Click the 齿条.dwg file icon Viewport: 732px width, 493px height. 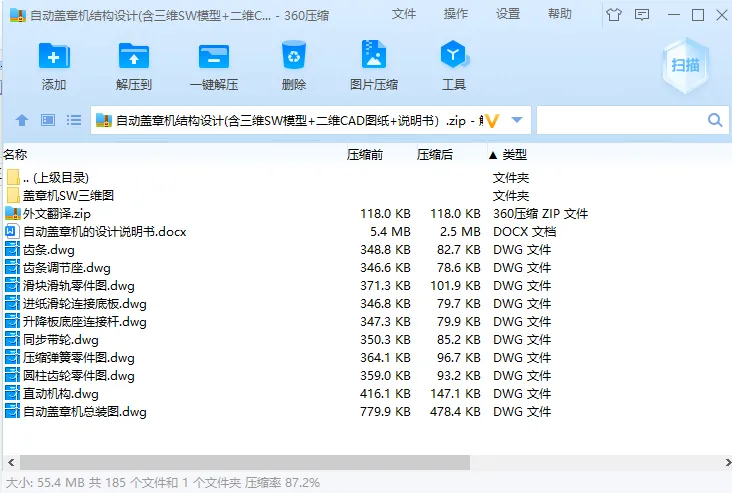click(x=12, y=249)
